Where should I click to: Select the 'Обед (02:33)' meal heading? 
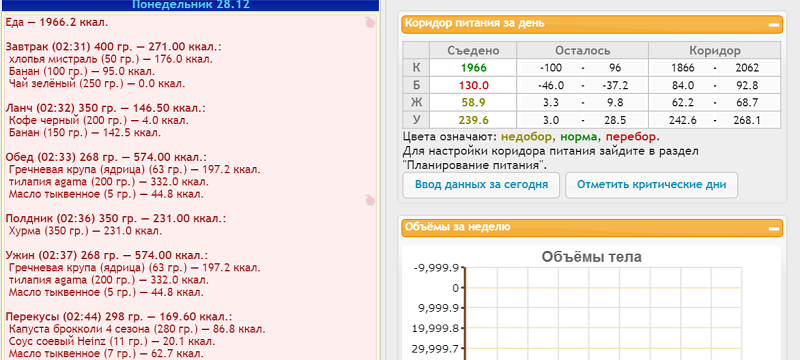pos(107,158)
